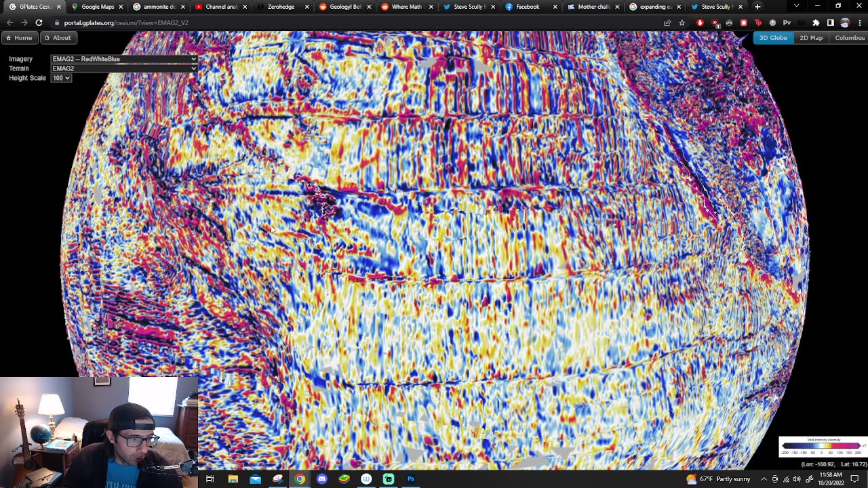Open the red hand blocker extension

700,22
